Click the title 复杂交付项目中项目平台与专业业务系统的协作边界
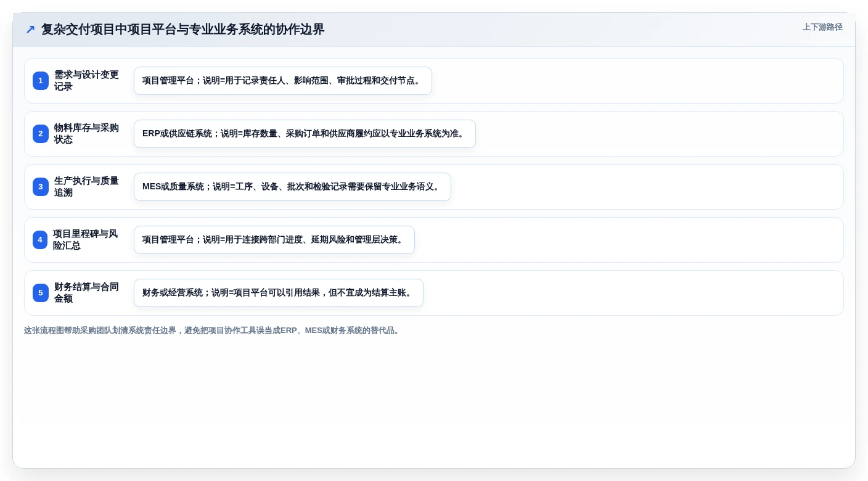868x481 pixels. (x=182, y=30)
